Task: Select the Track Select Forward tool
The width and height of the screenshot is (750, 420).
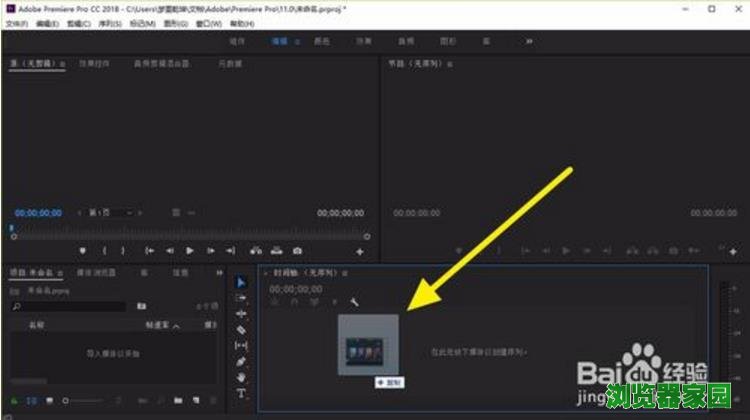Action: (241, 298)
